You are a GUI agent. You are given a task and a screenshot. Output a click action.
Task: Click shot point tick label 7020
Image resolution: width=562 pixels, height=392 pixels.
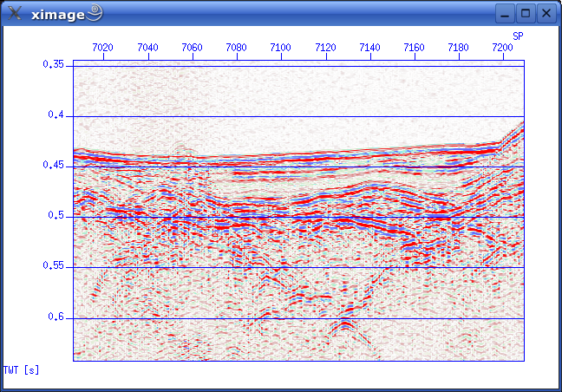pos(102,47)
